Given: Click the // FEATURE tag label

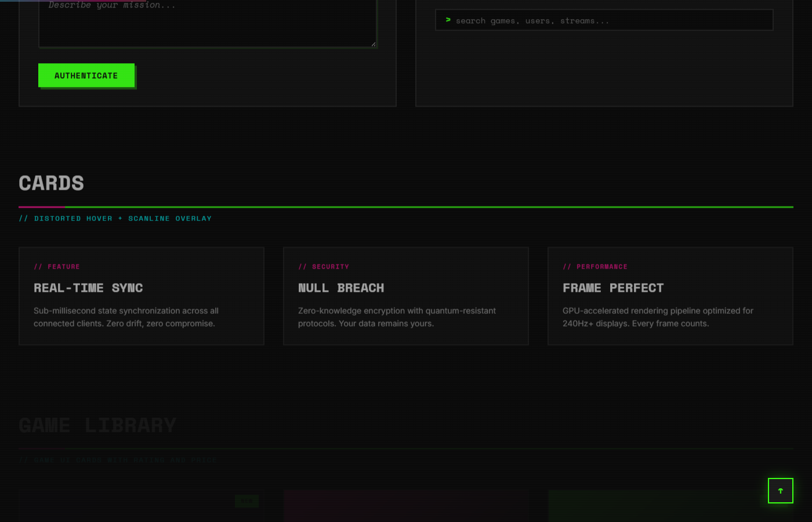Looking at the screenshot, I should click(x=57, y=267).
